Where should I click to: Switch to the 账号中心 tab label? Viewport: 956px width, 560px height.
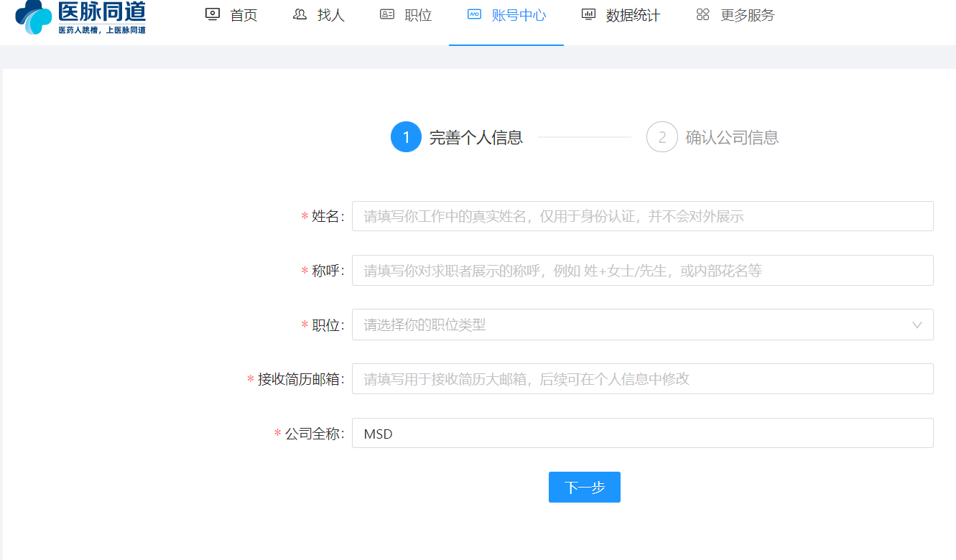[519, 15]
